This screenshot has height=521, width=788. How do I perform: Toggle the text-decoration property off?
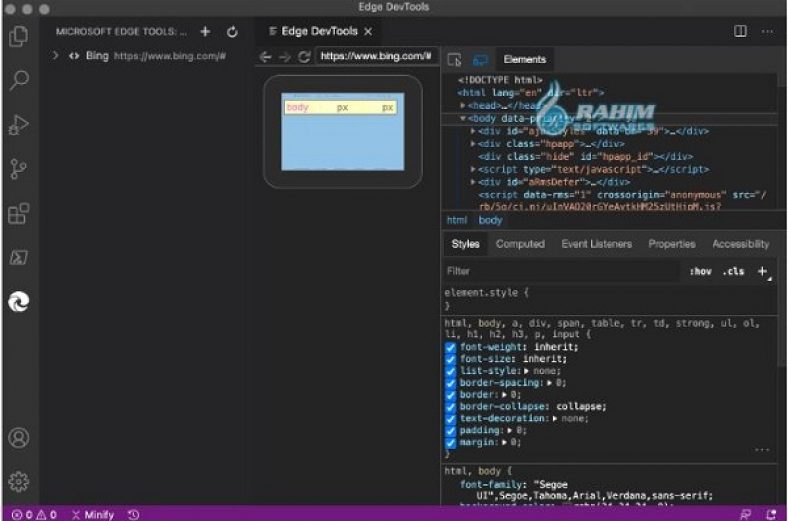click(450, 419)
